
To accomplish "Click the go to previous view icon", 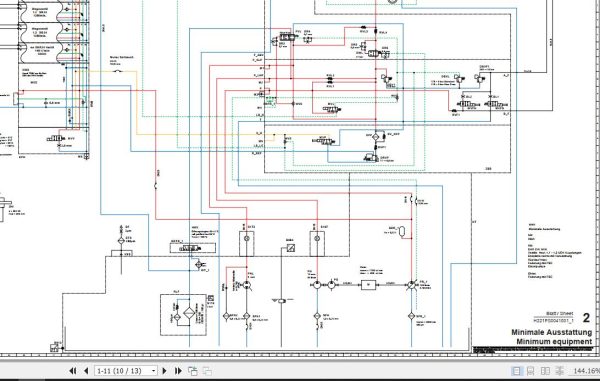I will point(192,371).
